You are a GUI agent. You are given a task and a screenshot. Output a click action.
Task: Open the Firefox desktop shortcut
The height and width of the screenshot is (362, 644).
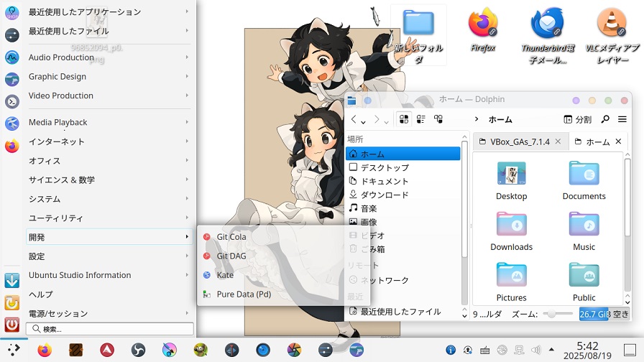483,31
